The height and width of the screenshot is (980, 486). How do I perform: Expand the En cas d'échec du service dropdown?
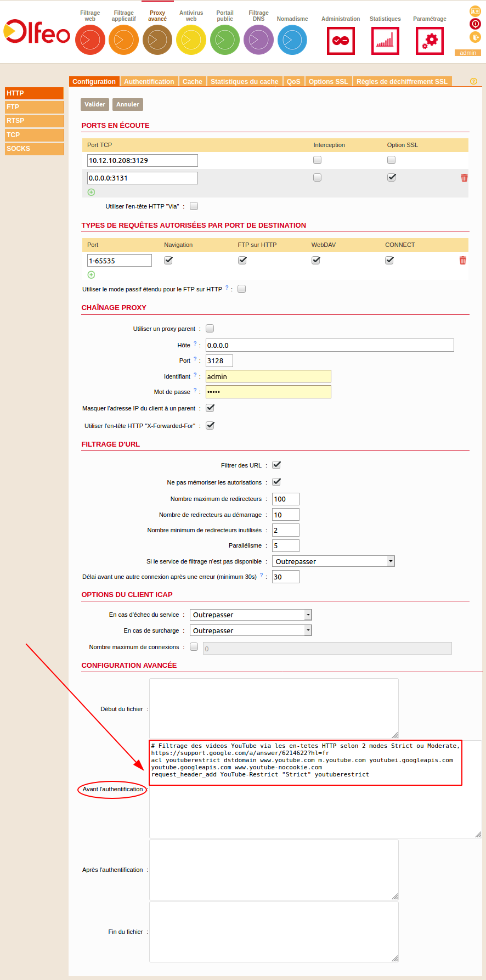click(251, 615)
